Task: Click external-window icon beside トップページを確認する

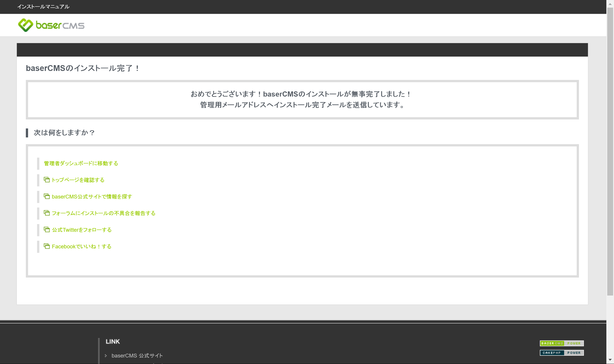Action: click(47, 180)
